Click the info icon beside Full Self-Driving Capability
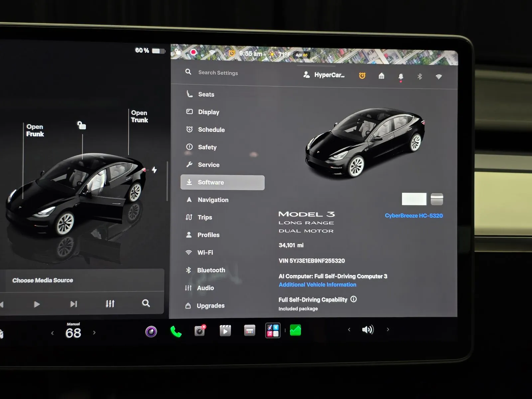Screen dimensions: 532x399 tap(353, 299)
